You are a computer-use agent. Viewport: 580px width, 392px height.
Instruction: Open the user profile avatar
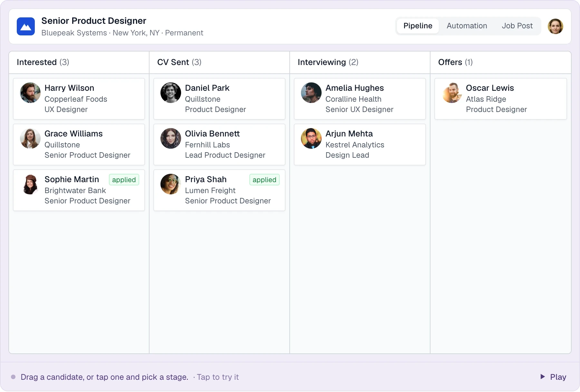pos(556,26)
